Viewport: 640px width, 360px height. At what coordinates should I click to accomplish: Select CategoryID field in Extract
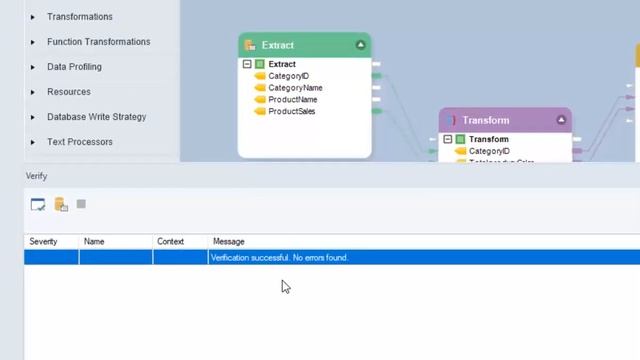tap(289, 76)
